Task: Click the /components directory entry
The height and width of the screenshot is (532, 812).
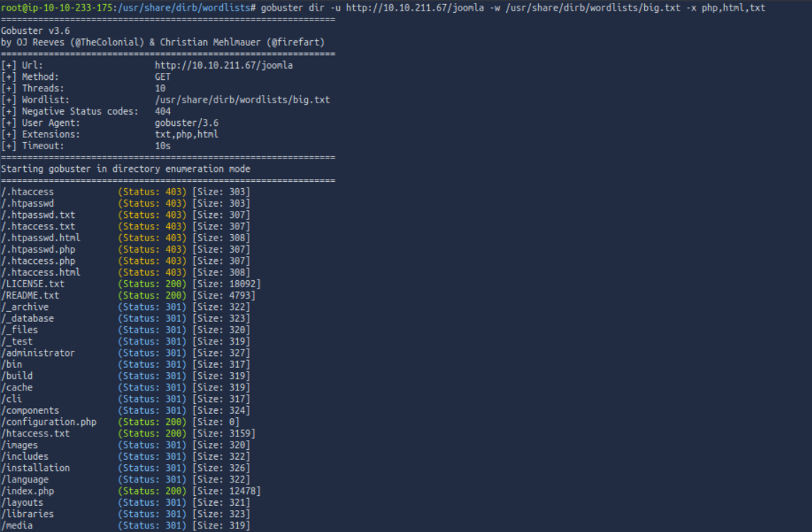Action: point(30,410)
